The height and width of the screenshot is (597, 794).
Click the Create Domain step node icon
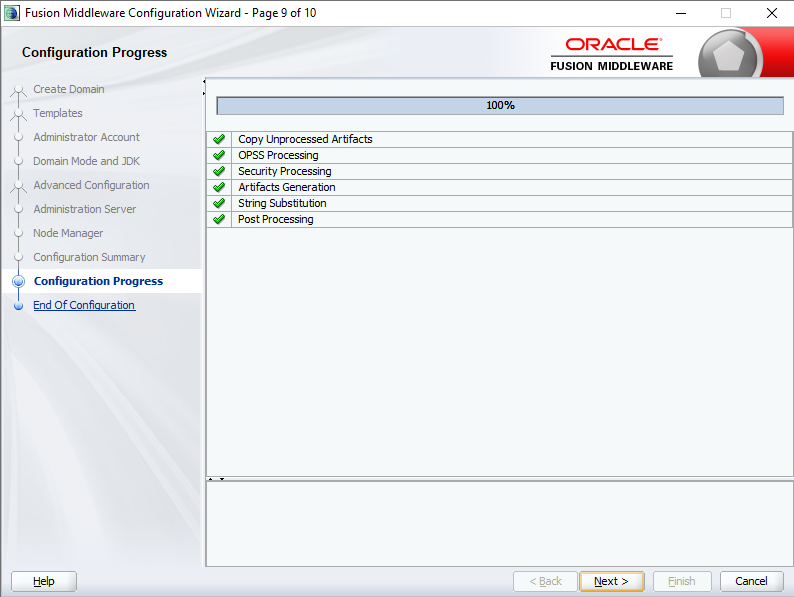(x=18, y=90)
